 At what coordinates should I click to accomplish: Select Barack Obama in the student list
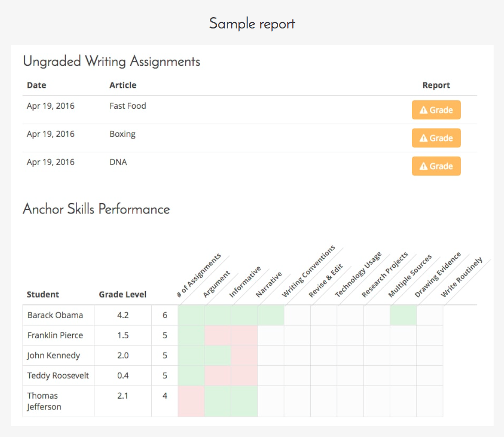pyautogui.click(x=55, y=315)
